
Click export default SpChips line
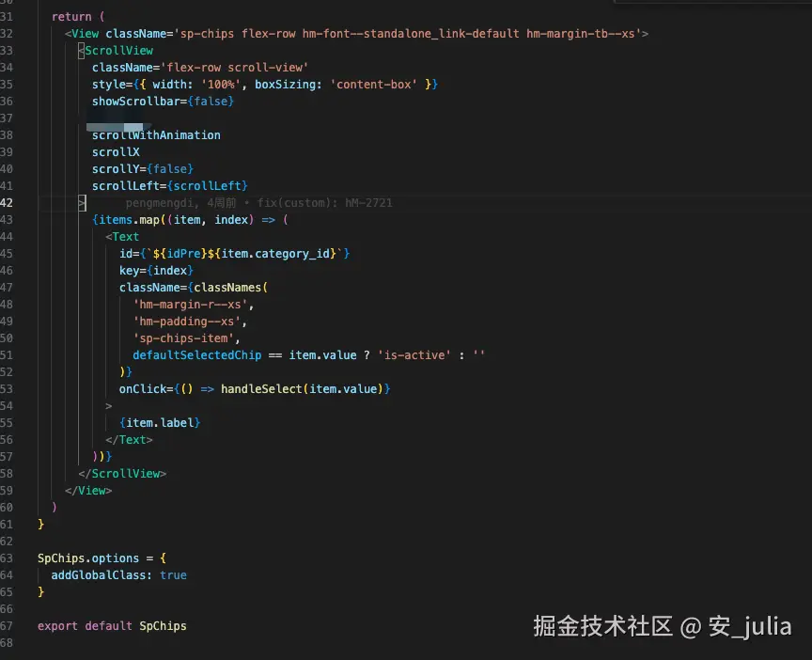[x=112, y=626]
